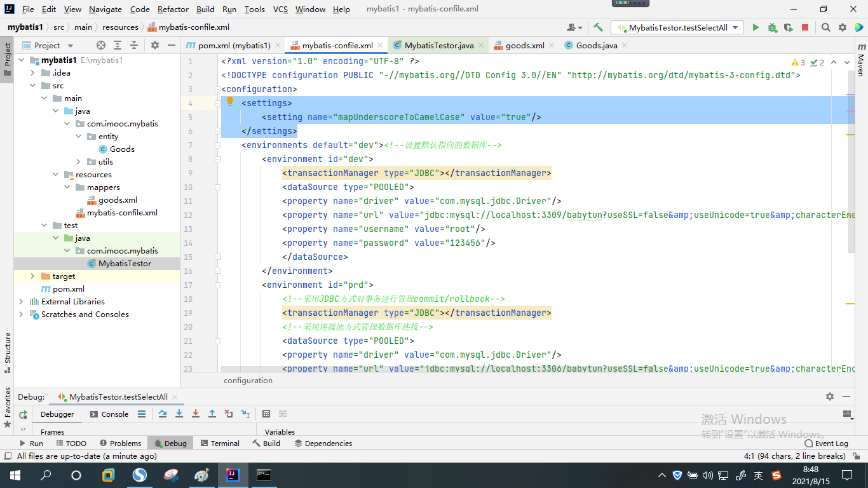Stop the running process red square
The width and height of the screenshot is (868, 488).
pyautogui.click(x=805, y=27)
